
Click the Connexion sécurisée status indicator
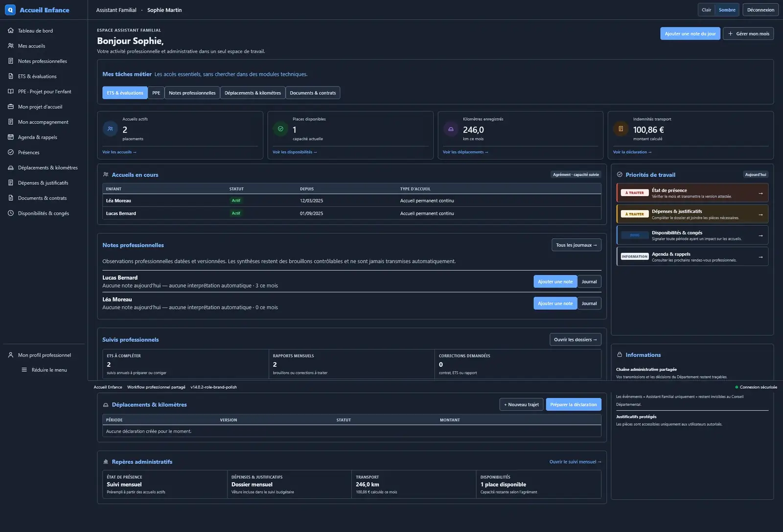tap(756, 387)
